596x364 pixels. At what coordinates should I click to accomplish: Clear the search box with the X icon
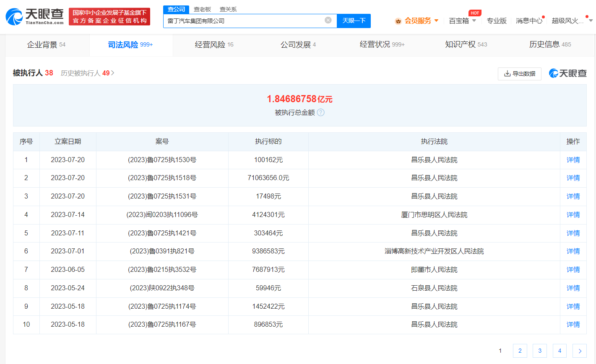(x=328, y=20)
